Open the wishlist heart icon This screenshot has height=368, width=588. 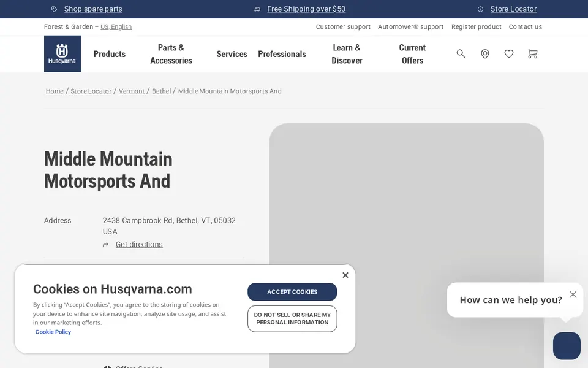(x=509, y=54)
